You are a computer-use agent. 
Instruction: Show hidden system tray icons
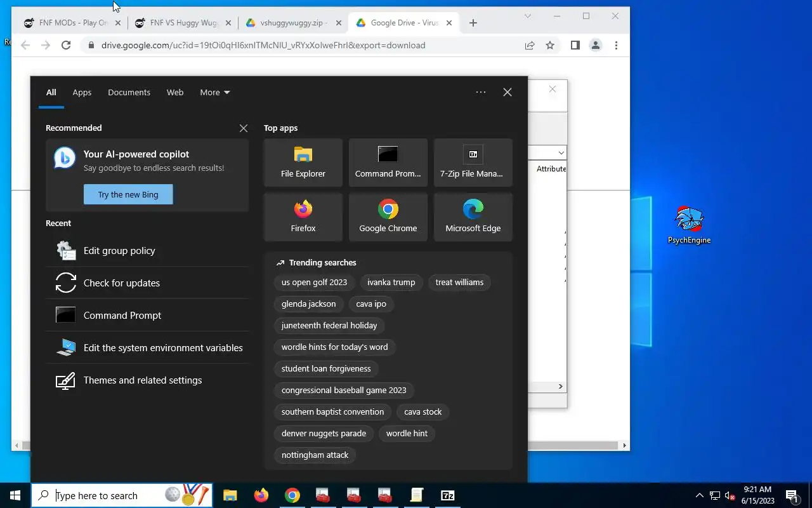(x=700, y=495)
